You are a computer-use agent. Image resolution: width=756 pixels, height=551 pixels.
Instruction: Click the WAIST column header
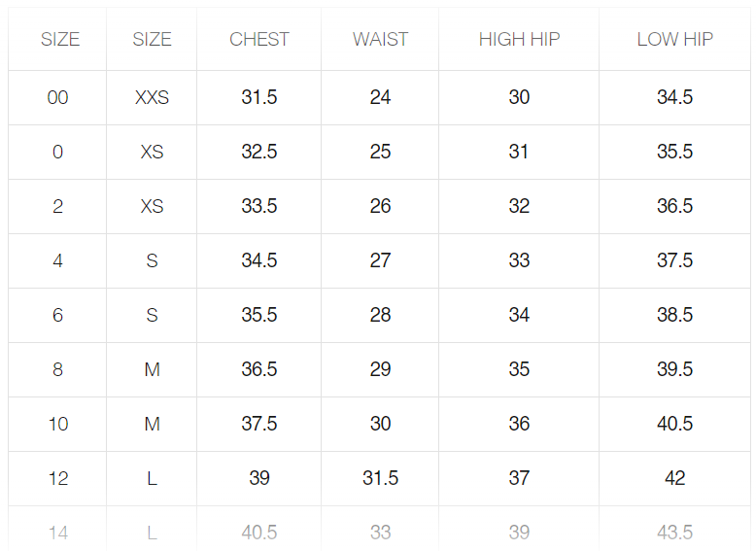pyautogui.click(x=380, y=40)
